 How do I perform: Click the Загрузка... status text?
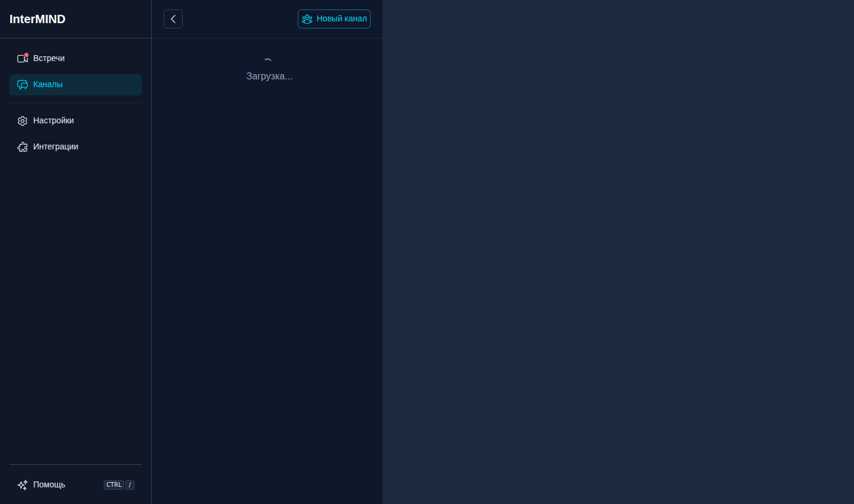(269, 76)
